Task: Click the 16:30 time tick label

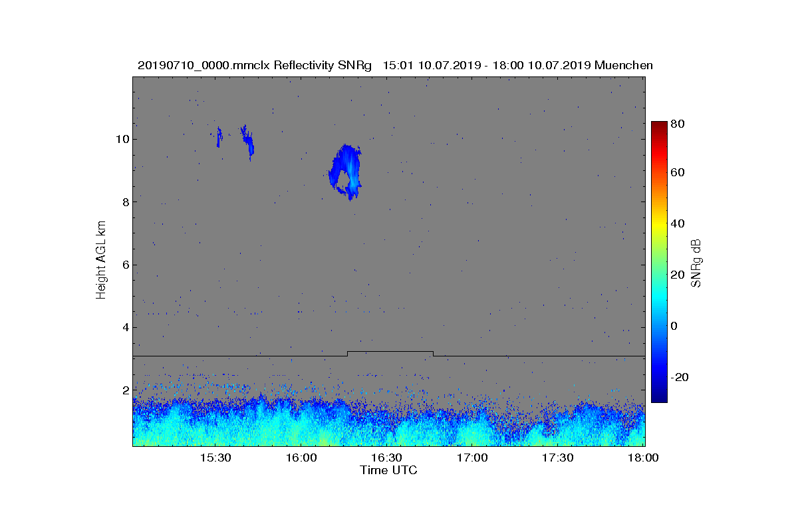Action: click(386, 458)
